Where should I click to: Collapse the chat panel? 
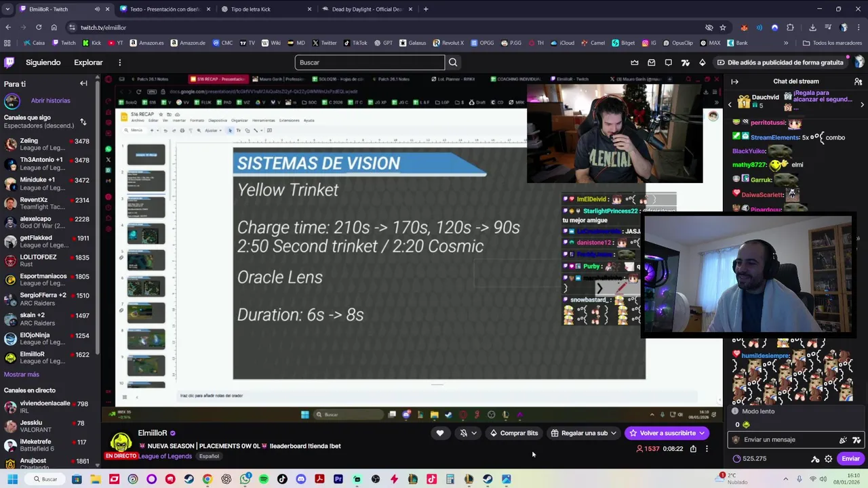[x=734, y=81]
